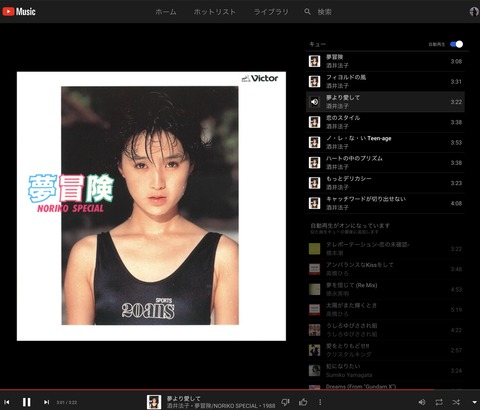This screenshot has height=410, width=480.
Task: Click thumbnail of 夢冒険 in the queue
Action: click(314, 61)
